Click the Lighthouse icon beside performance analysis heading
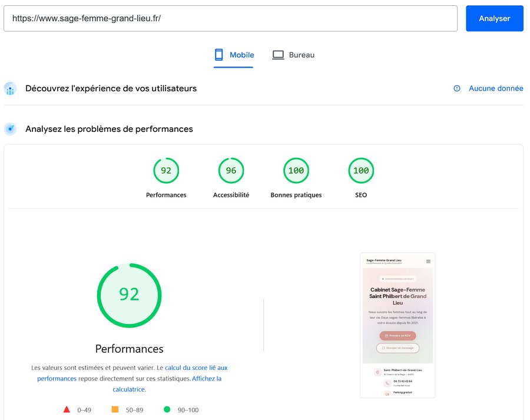Image resolution: width=530 pixels, height=420 pixels. (10, 128)
